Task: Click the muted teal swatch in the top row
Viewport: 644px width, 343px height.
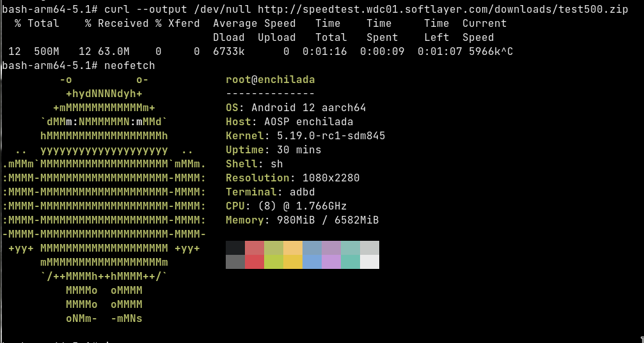Action: pyautogui.click(x=350, y=248)
